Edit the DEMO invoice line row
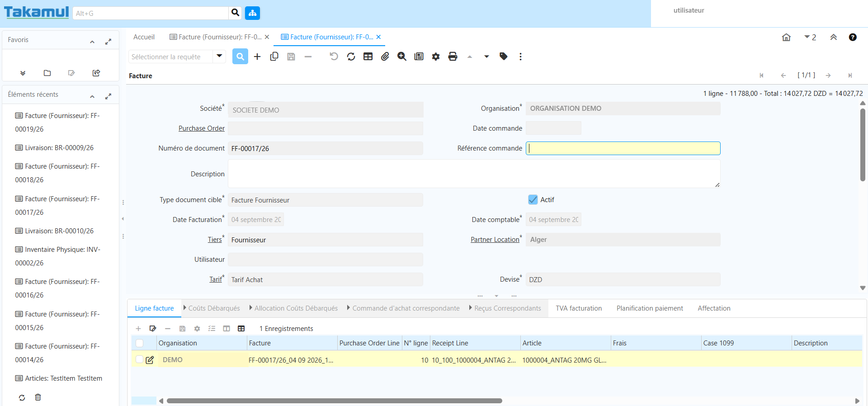 [150, 360]
